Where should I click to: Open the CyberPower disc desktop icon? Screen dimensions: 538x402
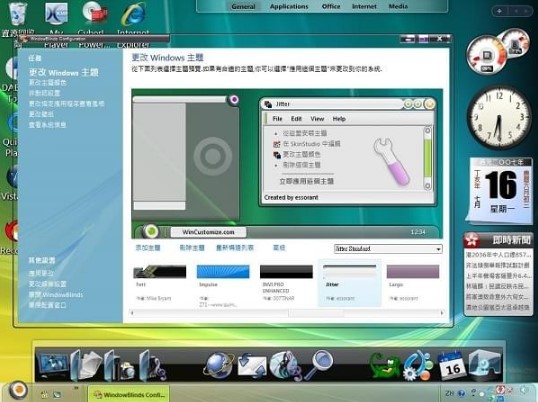[95, 14]
